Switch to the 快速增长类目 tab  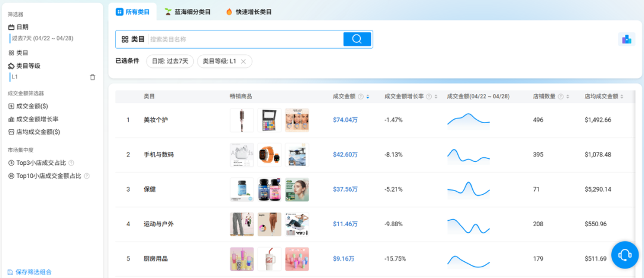[249, 12]
